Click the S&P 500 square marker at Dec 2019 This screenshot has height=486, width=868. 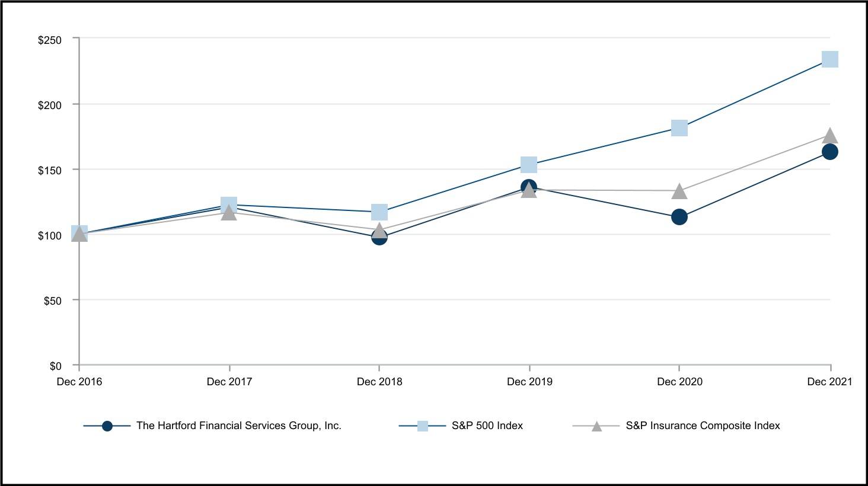click(x=529, y=164)
